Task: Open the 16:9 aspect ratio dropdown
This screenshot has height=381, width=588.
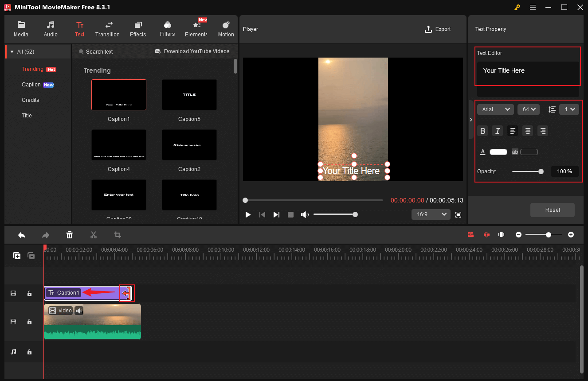Action: coord(431,214)
